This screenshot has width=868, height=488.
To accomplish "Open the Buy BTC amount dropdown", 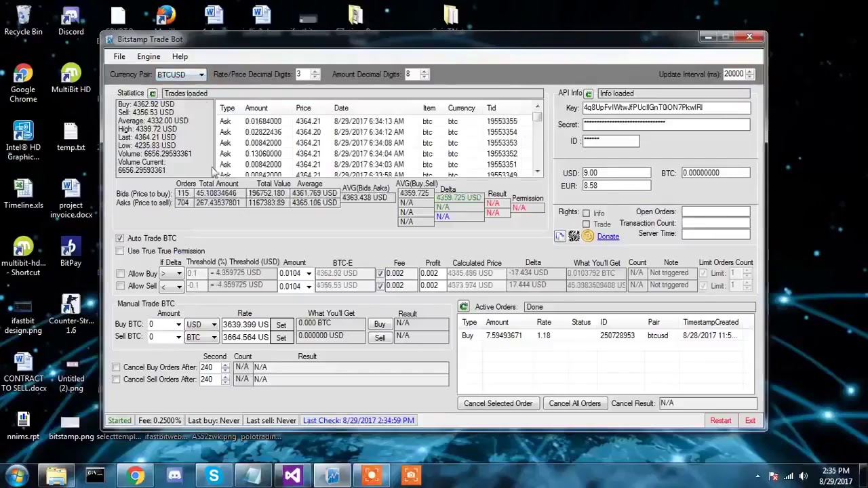I will [178, 325].
